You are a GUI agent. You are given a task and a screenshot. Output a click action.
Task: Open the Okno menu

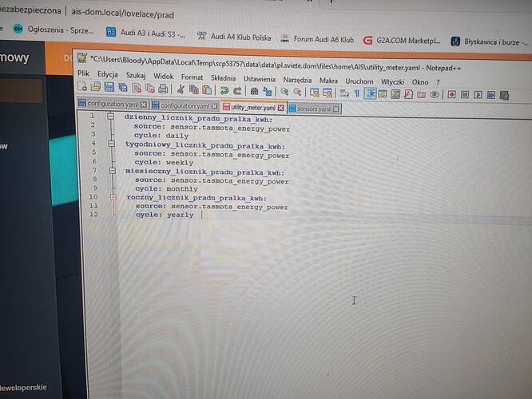tap(420, 82)
